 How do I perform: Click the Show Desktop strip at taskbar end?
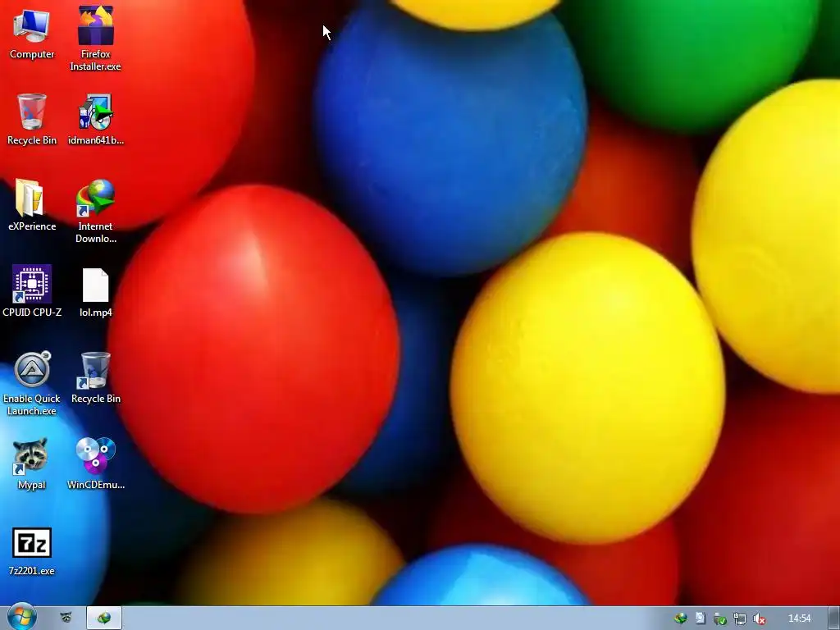(833, 619)
